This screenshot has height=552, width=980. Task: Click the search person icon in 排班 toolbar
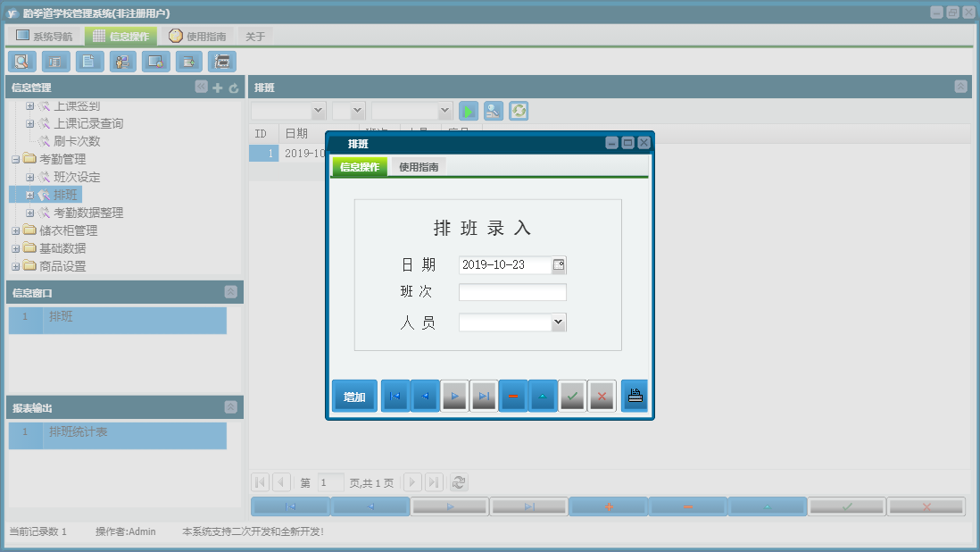tap(494, 112)
